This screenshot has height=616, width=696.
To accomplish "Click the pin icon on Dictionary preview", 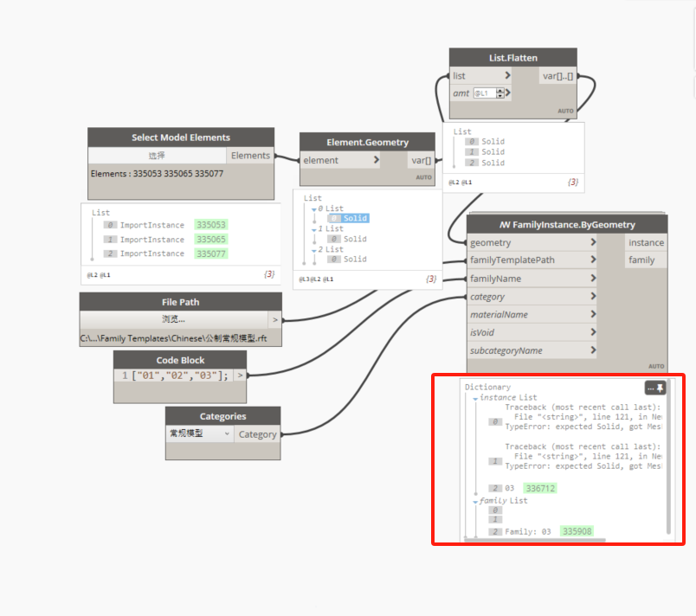I will (661, 388).
